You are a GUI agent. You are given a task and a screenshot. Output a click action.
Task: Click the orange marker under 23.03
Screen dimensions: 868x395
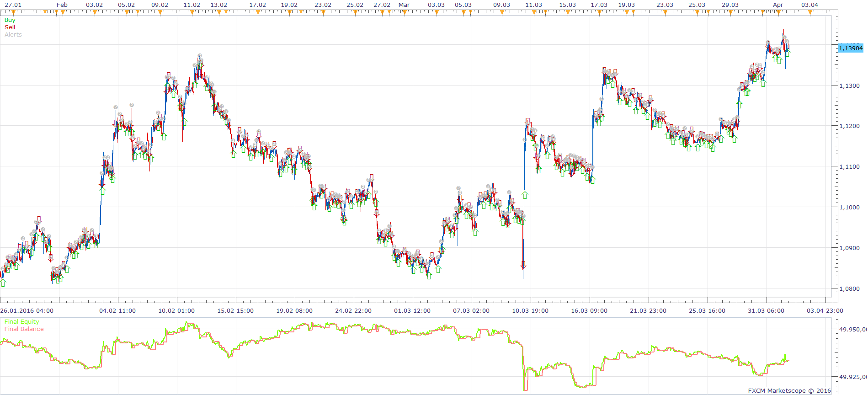pos(665,12)
